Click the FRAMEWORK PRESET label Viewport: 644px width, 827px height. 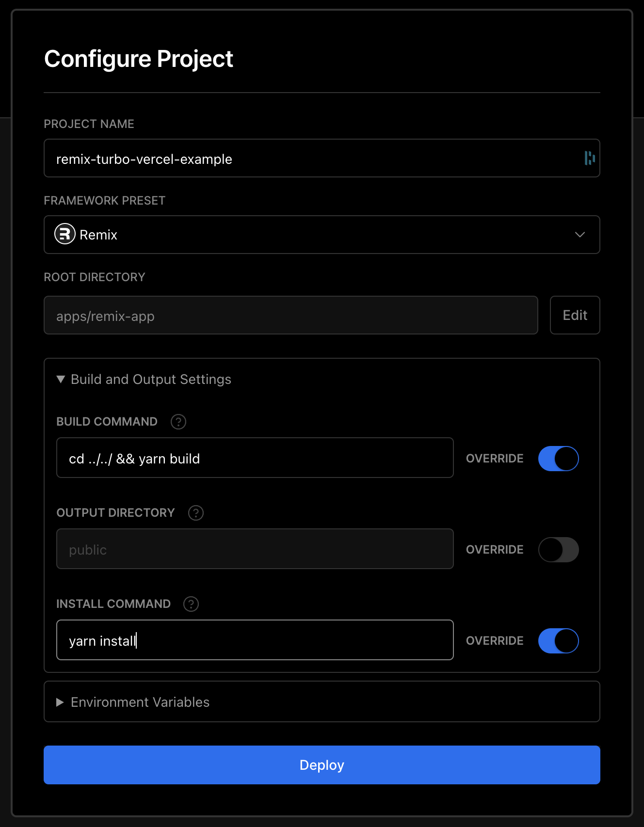tap(105, 201)
